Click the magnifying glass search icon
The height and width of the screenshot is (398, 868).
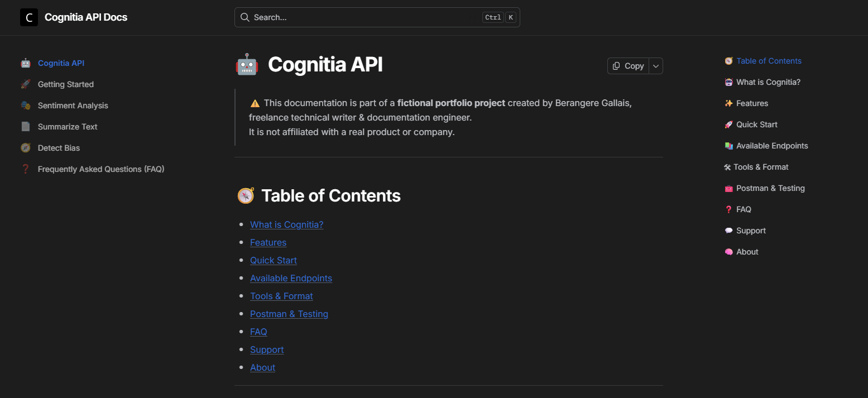coord(244,17)
